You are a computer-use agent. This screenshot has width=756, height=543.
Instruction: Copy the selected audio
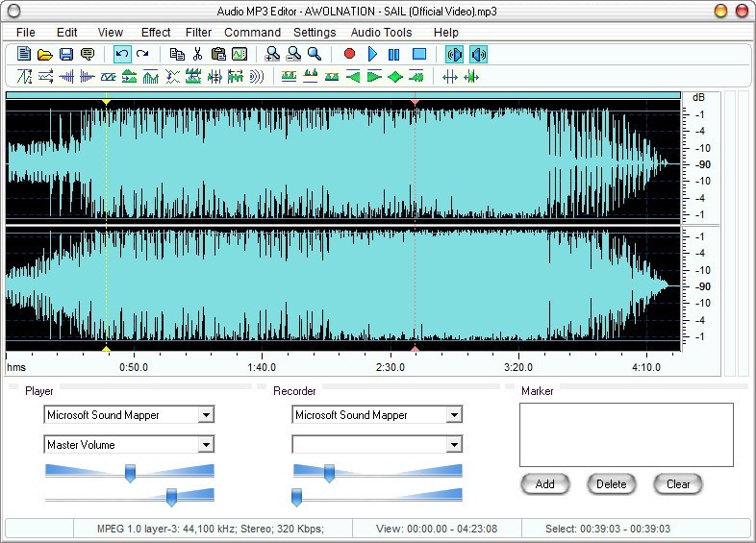(x=177, y=54)
